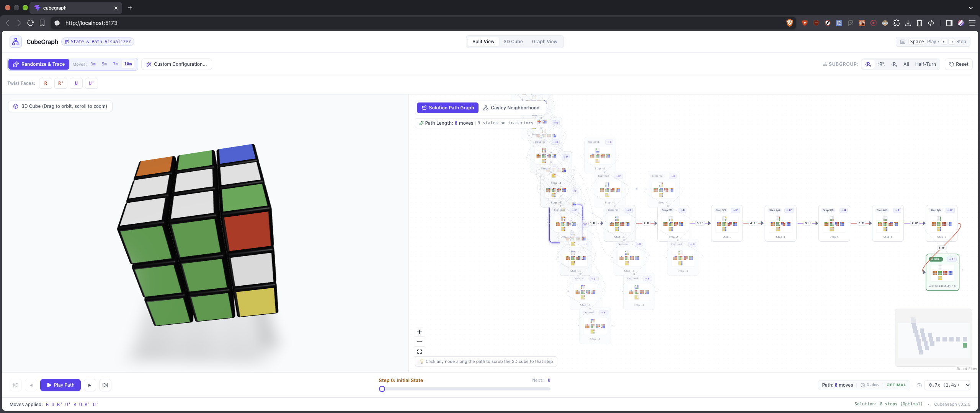Jump to first step icon
This screenshot has height=413, width=980.
click(16, 385)
